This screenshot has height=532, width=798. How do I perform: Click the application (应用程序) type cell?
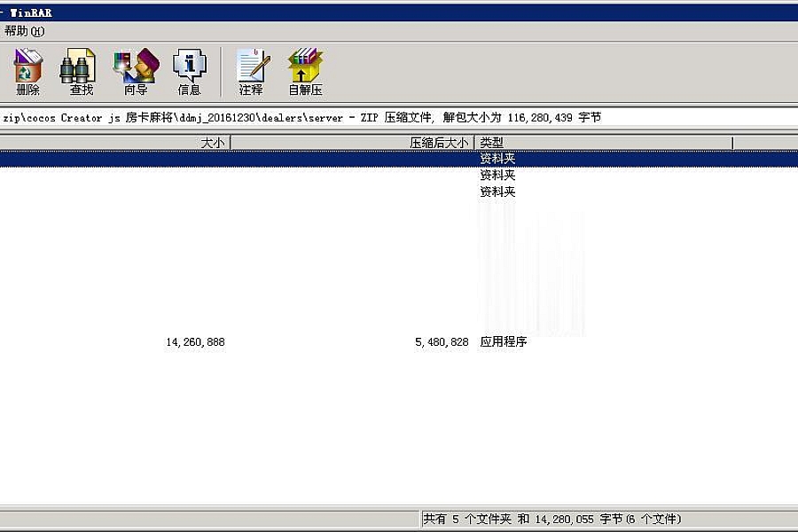(x=504, y=341)
